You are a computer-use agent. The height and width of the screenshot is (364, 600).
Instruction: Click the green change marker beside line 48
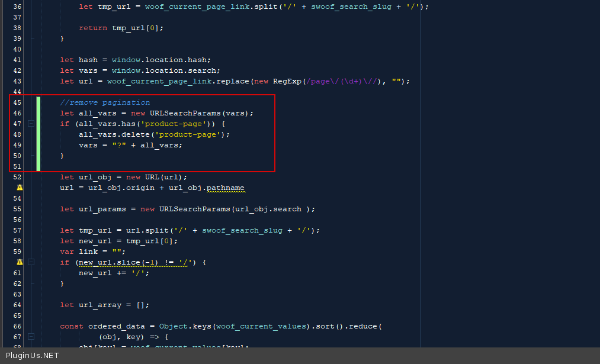pos(38,134)
